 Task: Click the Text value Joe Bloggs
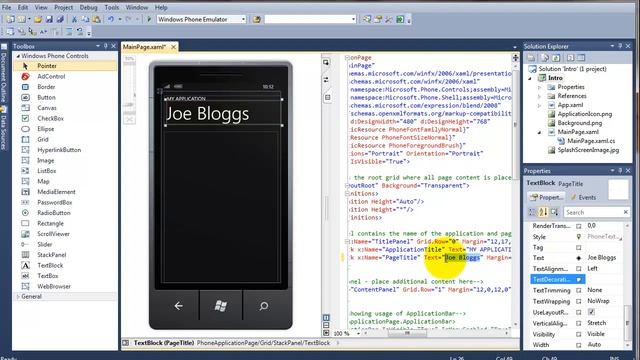pos(602,258)
